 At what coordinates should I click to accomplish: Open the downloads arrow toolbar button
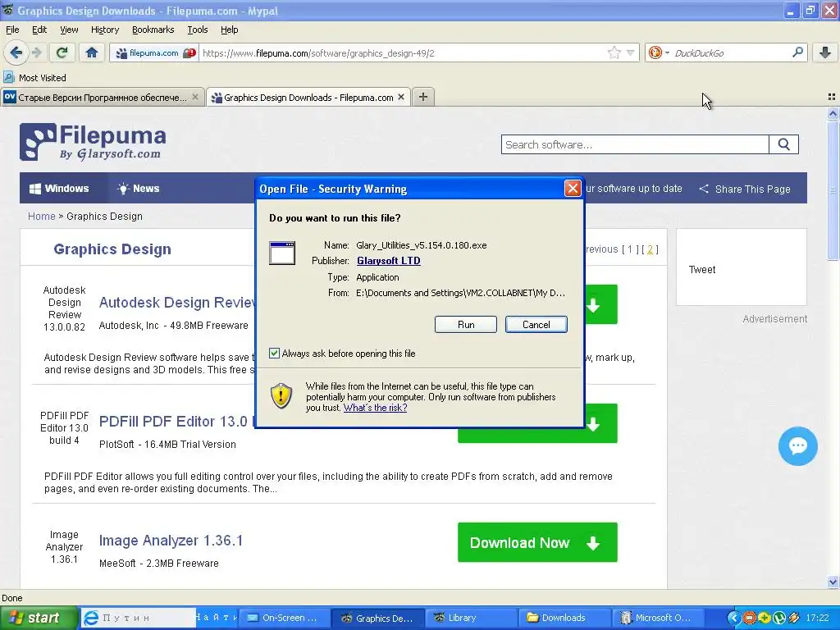pos(825,52)
